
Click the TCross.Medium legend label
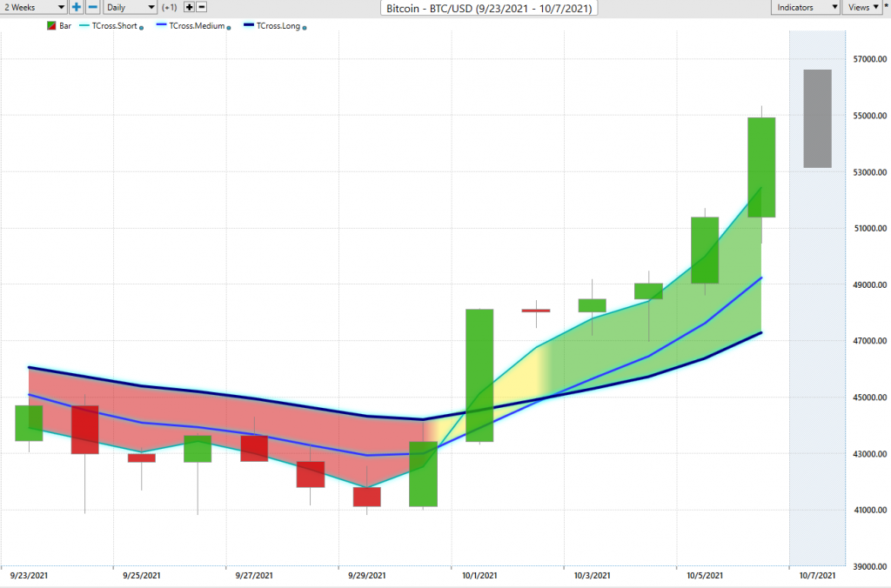(197, 25)
